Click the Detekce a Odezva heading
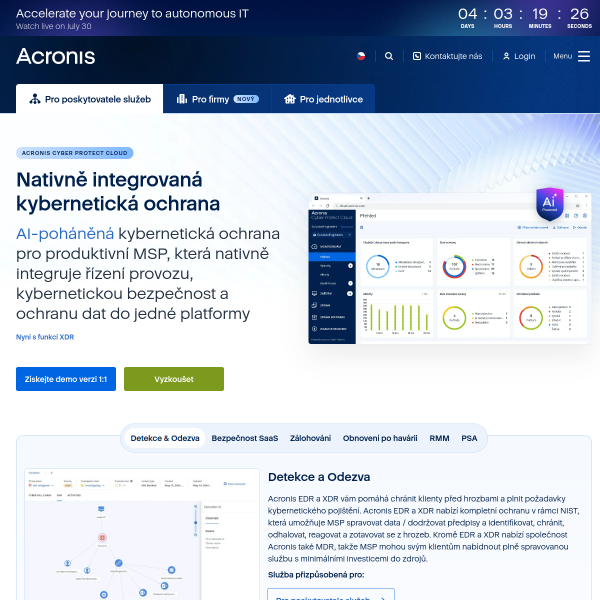The image size is (600, 600). [x=319, y=477]
